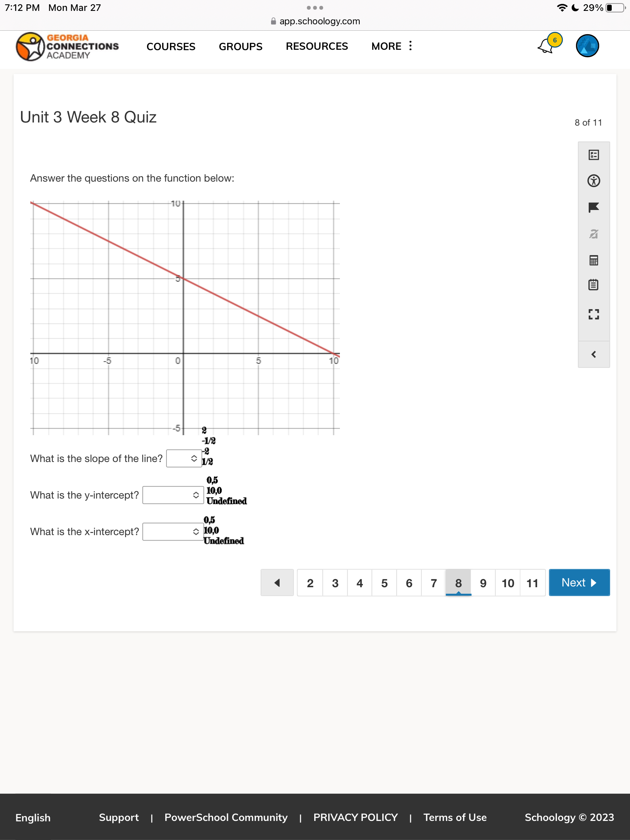
Task: Open the slope answer dropdown
Action: point(184,458)
